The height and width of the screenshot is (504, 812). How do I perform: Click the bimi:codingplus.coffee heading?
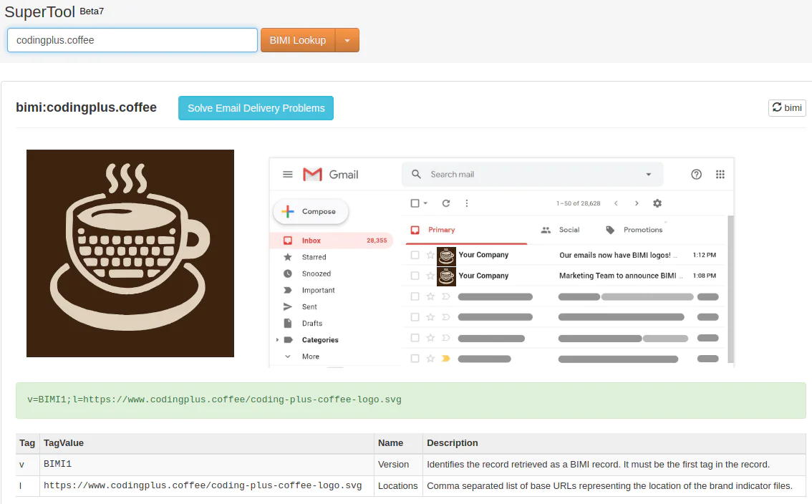[86, 107]
